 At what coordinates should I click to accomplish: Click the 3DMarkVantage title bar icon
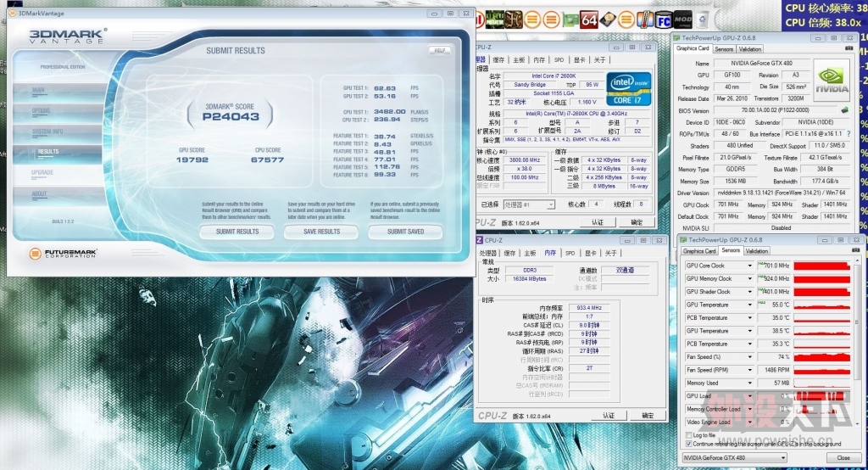tap(12, 13)
